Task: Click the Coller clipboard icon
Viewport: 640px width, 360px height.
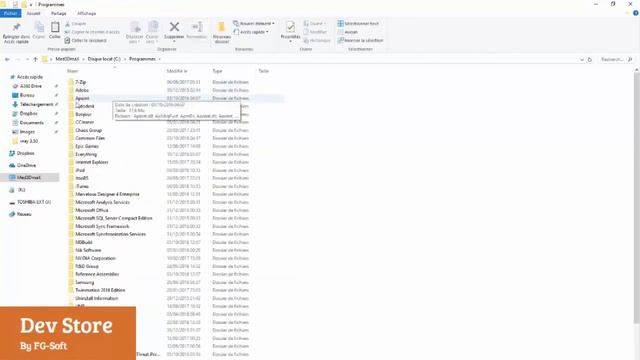Action: coord(55,28)
